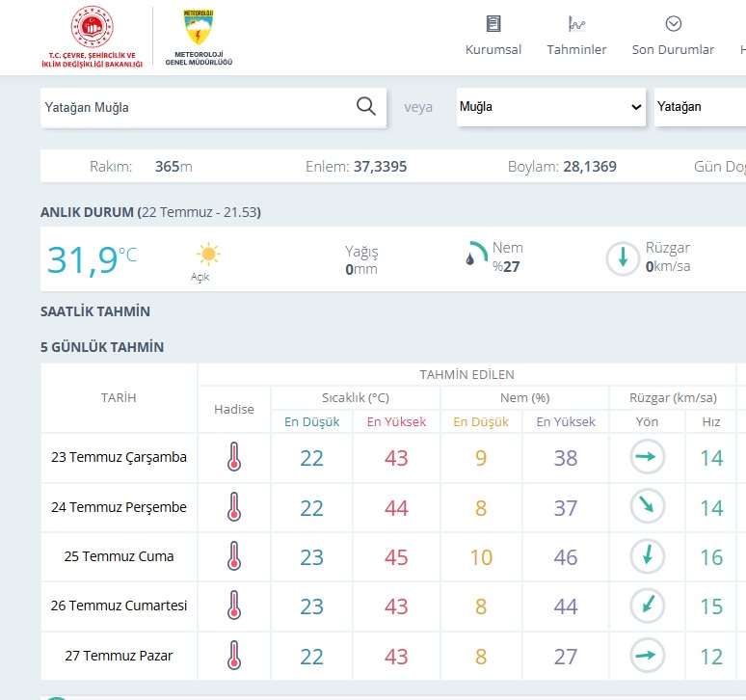
Task: Expand the 5 GÜNLÜK TAHMİN section
Action: coord(102,347)
